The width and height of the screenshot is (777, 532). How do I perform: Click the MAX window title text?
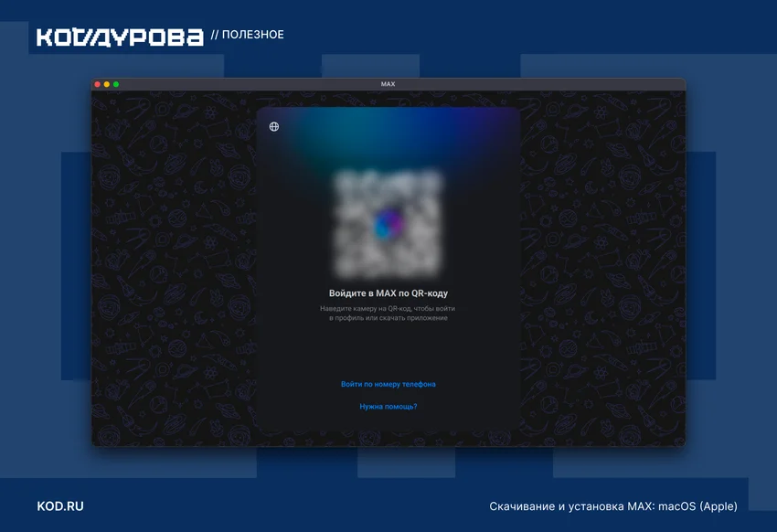coord(388,84)
